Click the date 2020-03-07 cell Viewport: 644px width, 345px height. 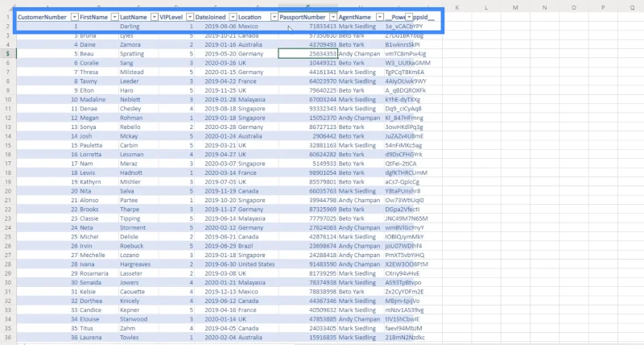click(216, 164)
